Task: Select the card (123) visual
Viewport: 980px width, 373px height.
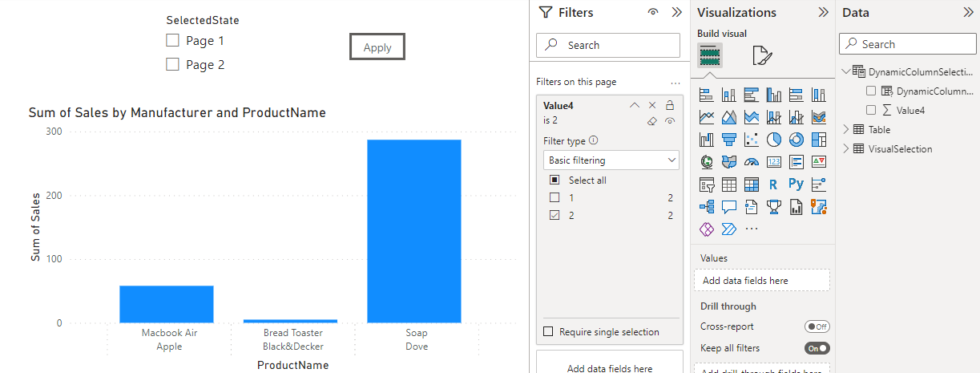Action: [774, 162]
